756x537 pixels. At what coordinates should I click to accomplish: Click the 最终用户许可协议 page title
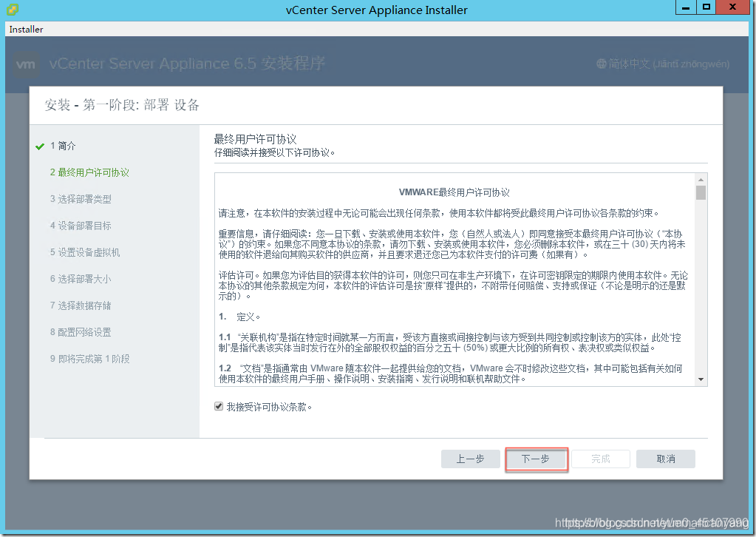[255, 140]
